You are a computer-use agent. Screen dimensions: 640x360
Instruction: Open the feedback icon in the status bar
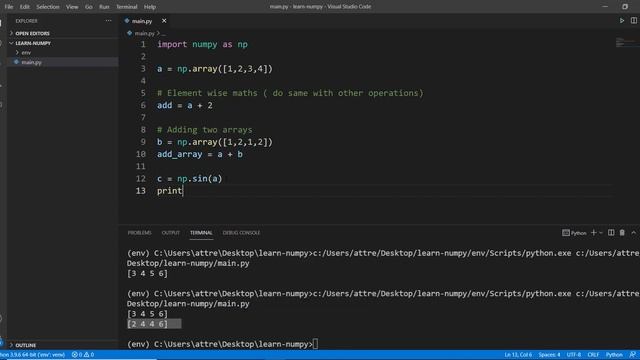pos(633,355)
